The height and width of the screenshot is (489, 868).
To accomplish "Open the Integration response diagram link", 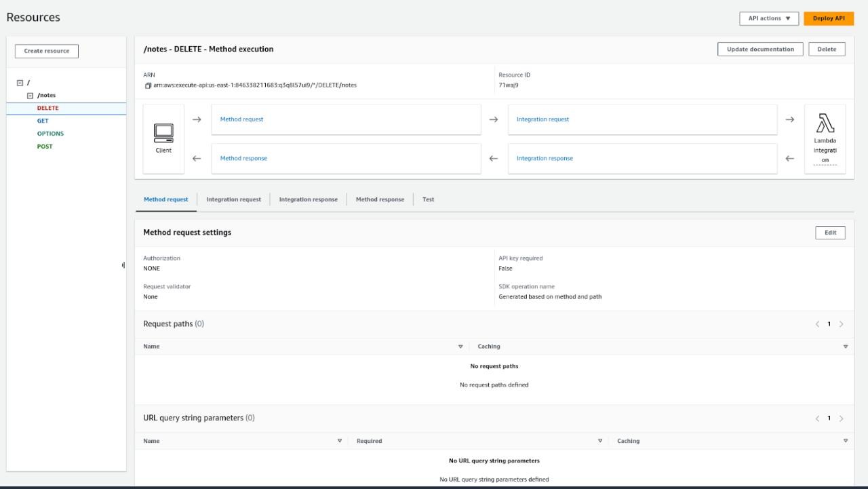I will coord(545,158).
